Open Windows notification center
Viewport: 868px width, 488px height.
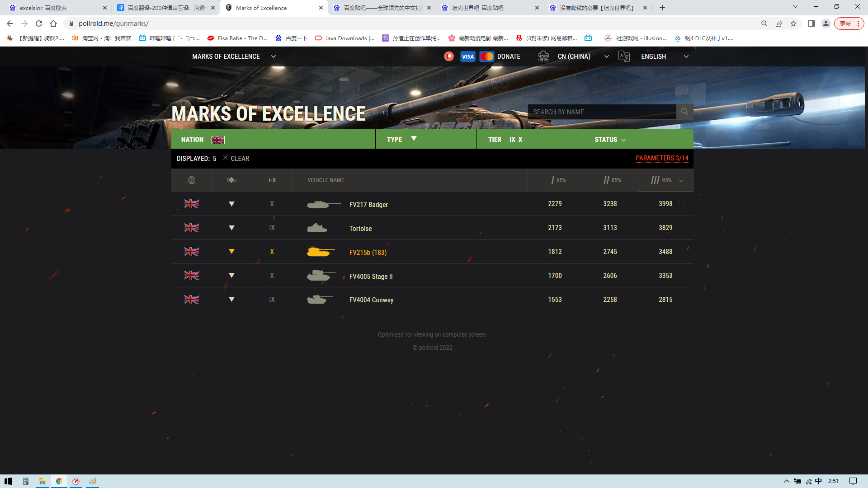click(853, 481)
